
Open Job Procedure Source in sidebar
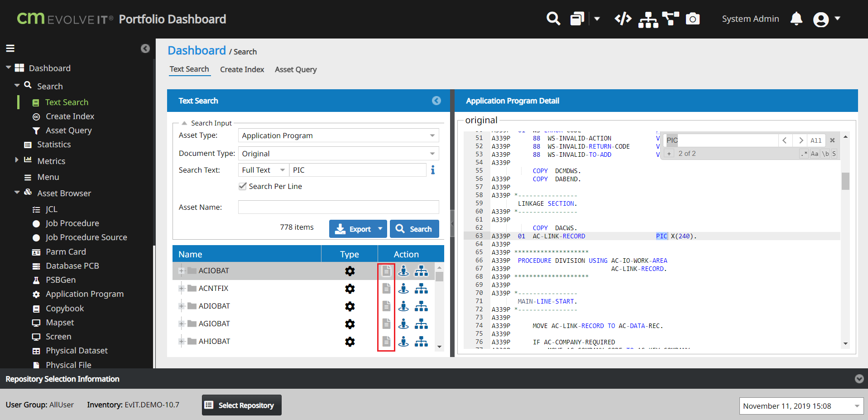pos(86,237)
